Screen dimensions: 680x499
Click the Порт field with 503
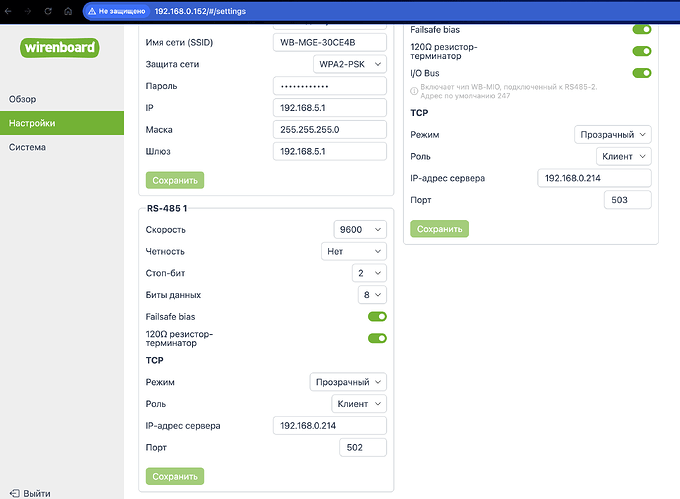click(x=628, y=200)
